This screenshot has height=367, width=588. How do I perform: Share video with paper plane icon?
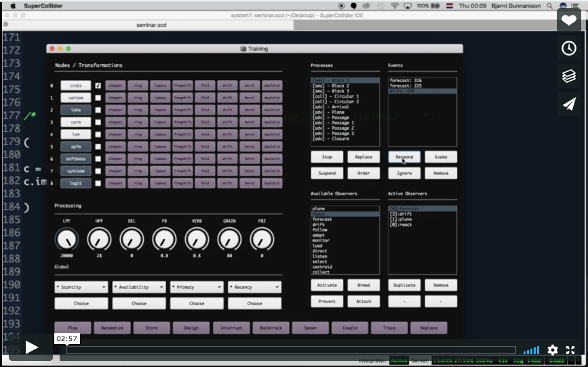[569, 104]
